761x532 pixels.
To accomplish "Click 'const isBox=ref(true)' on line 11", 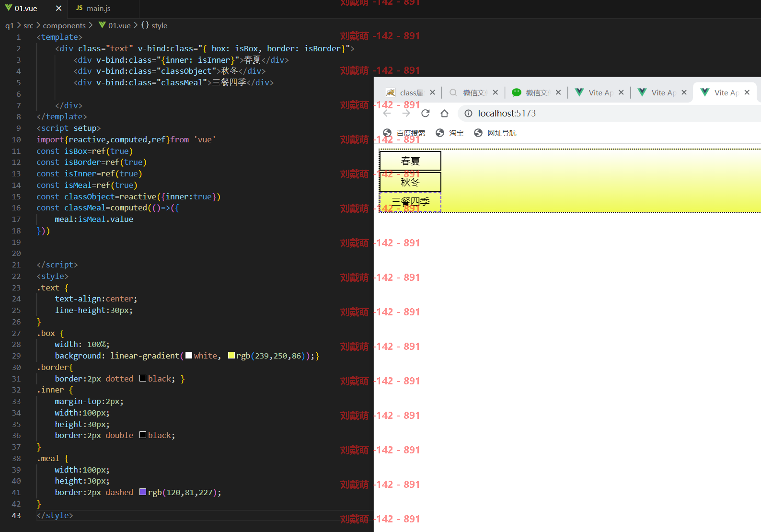I will click(85, 151).
